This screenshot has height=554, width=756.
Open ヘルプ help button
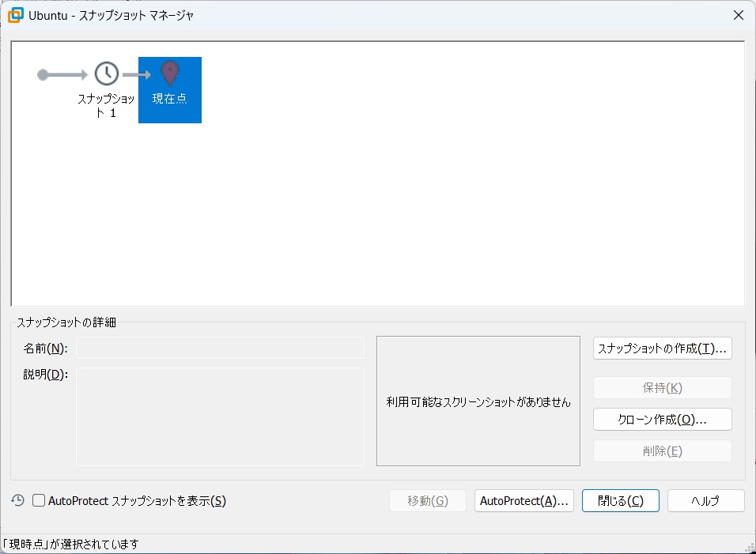click(706, 501)
